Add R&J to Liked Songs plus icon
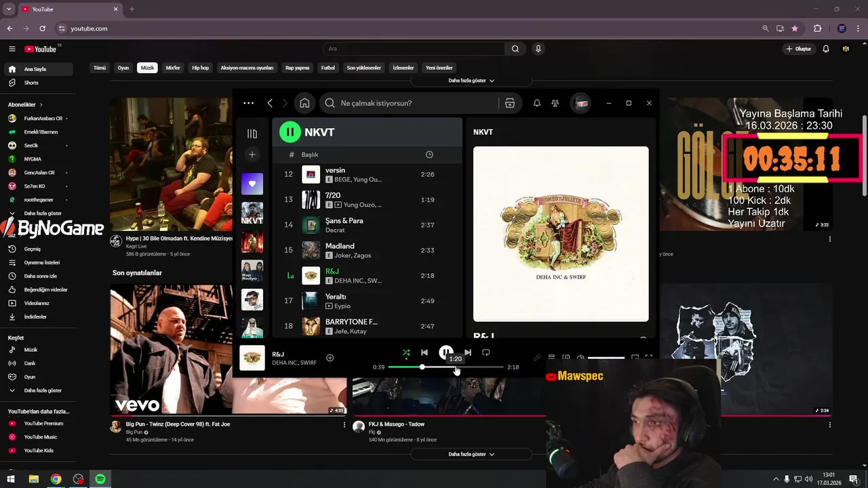The width and height of the screenshot is (868, 488). point(330,358)
